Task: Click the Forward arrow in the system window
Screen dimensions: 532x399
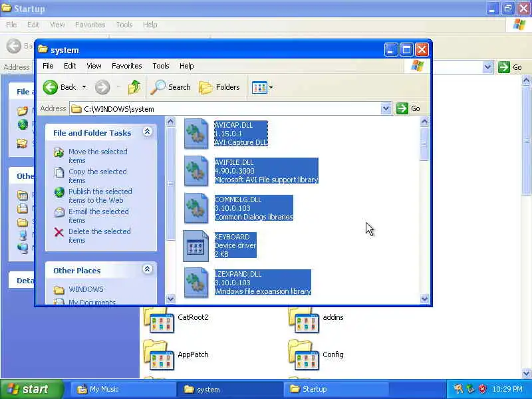Action: coord(102,87)
